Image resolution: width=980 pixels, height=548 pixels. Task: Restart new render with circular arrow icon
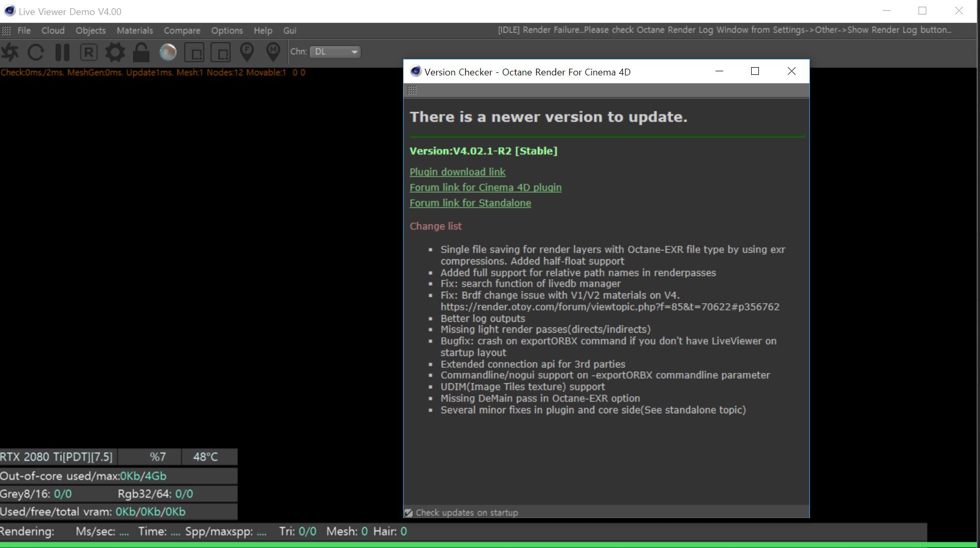coord(36,52)
